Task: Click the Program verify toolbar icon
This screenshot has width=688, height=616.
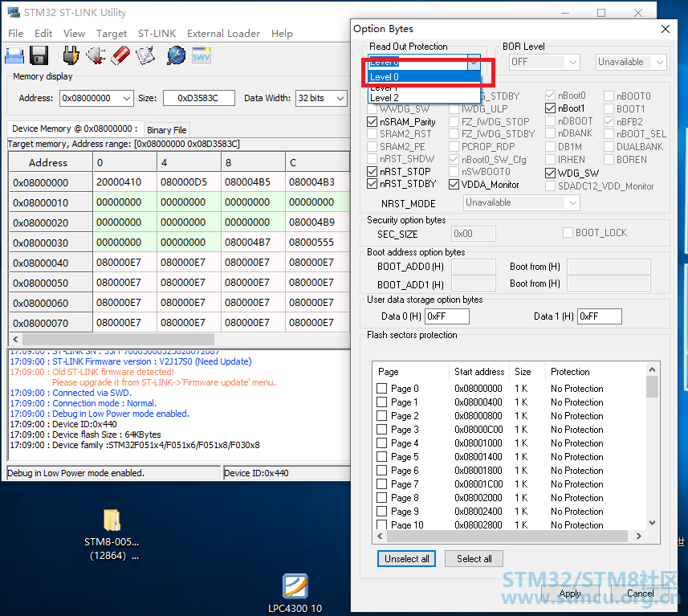Action: pos(145,55)
